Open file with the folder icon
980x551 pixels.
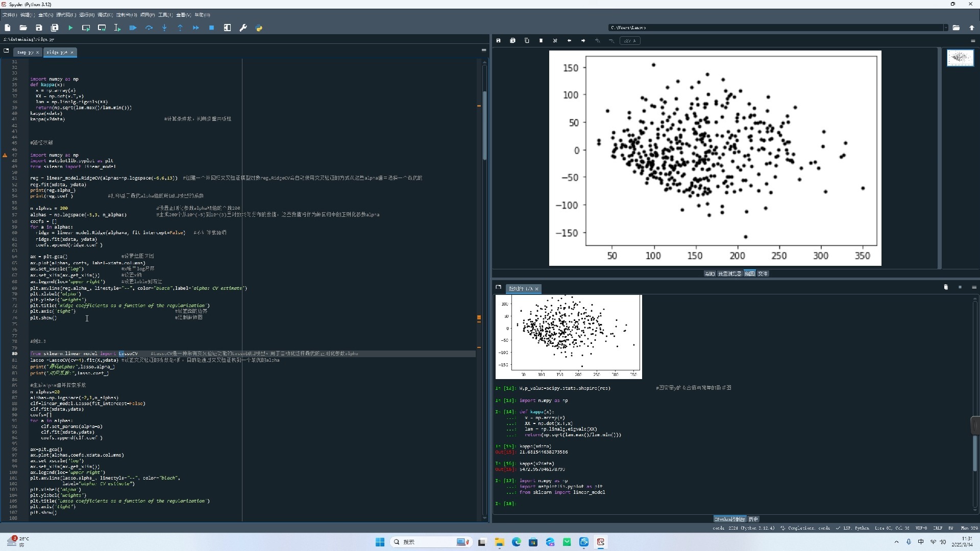pyautogui.click(x=23, y=28)
